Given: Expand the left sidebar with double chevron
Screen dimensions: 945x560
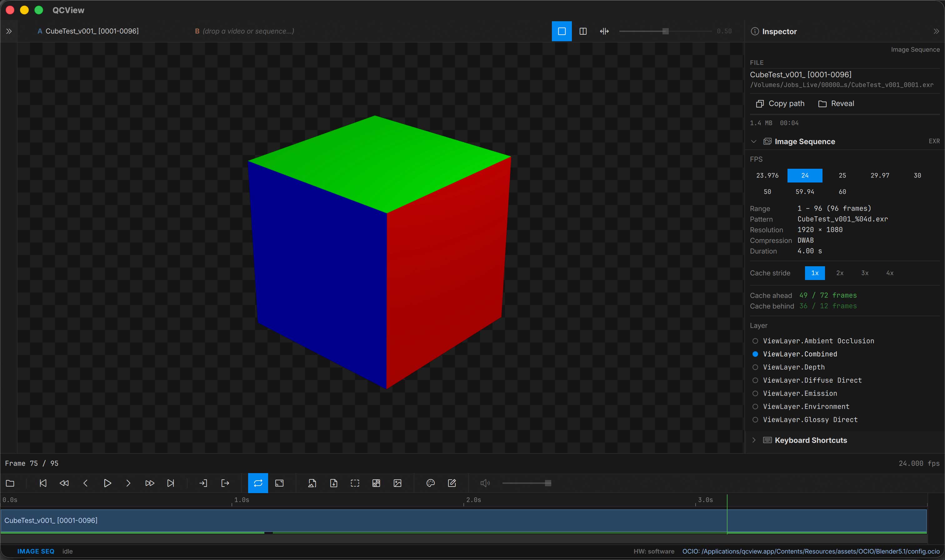Looking at the screenshot, I should pos(9,31).
